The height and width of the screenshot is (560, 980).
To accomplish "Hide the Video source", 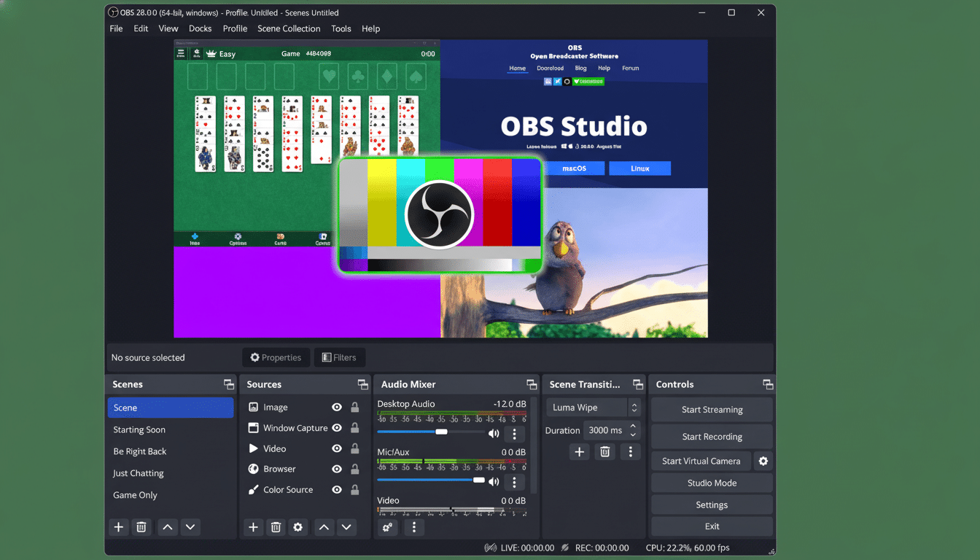I will tap(336, 448).
